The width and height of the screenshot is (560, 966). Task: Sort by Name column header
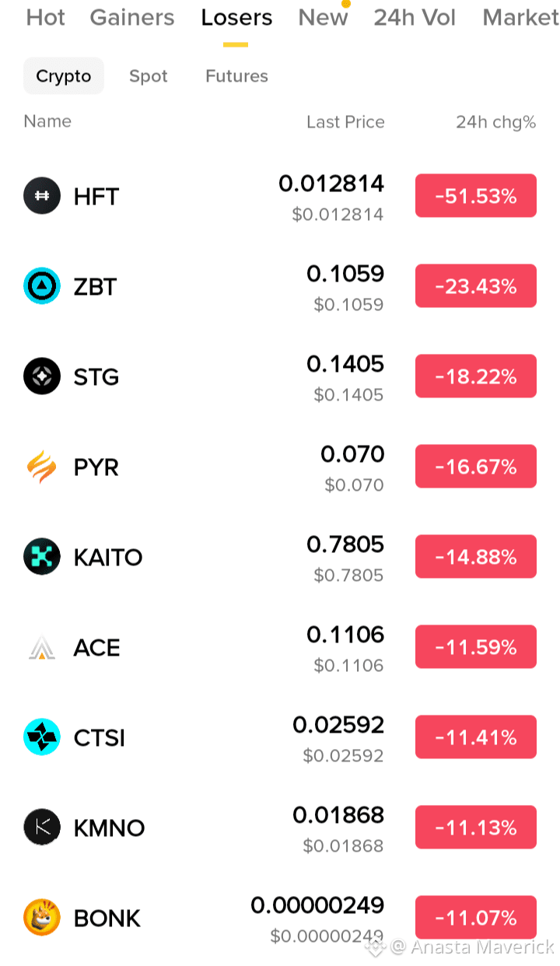[47, 121]
